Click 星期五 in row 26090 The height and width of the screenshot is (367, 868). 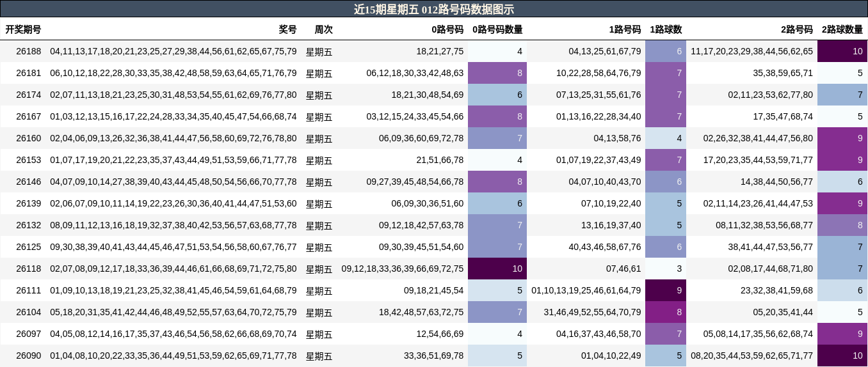(319, 355)
